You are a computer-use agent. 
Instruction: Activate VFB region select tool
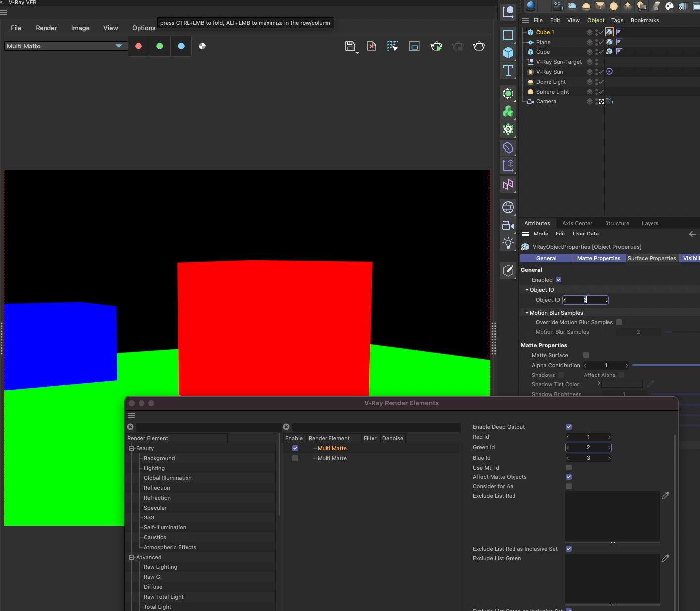click(393, 47)
